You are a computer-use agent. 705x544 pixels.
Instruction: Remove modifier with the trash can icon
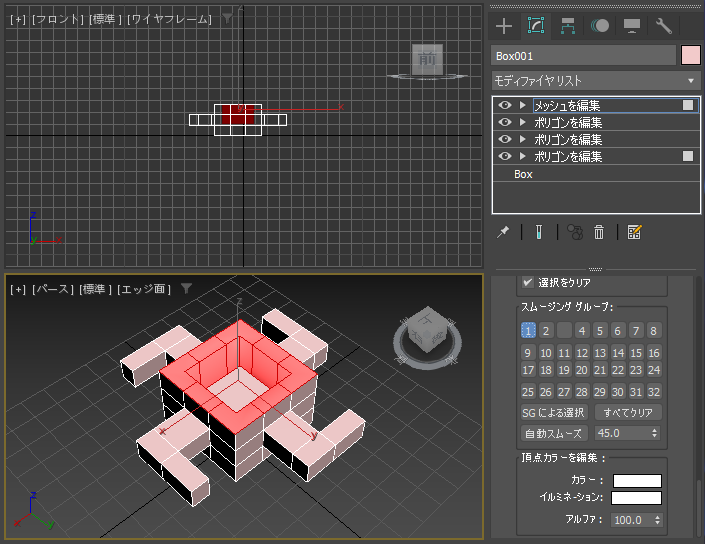click(599, 232)
